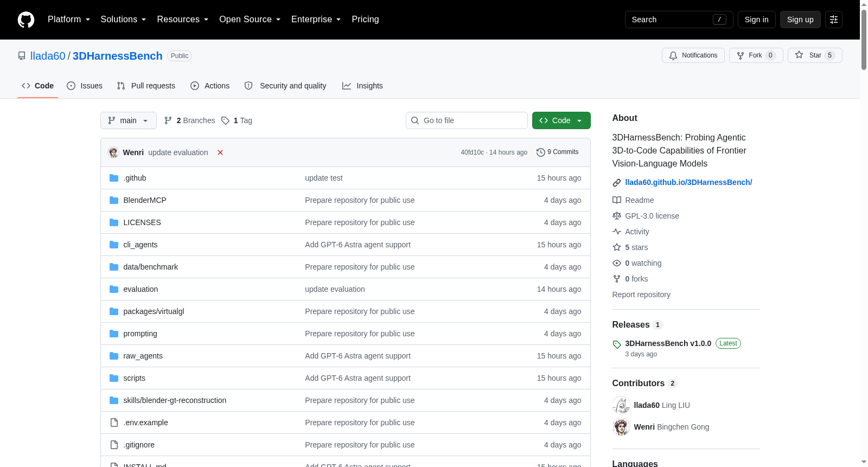Click the header Search field
Image resolution: width=868 pixels, height=467 pixels.
point(679,20)
